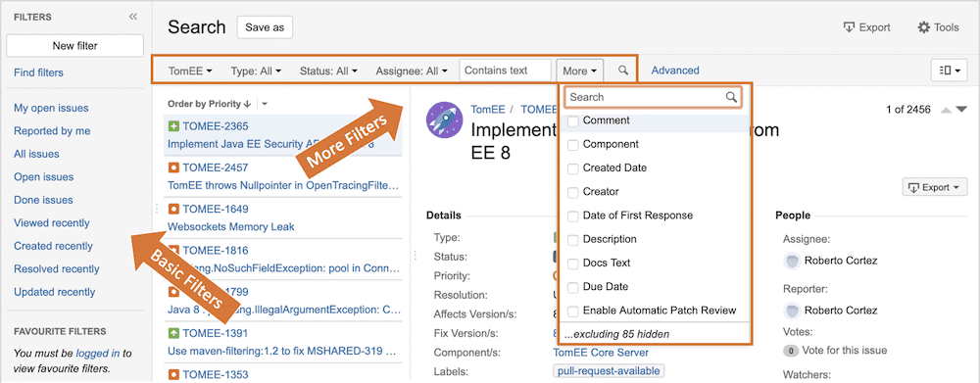Click the TomEE breadcrumb link
This screenshot has width=980, height=383.
coord(487,110)
